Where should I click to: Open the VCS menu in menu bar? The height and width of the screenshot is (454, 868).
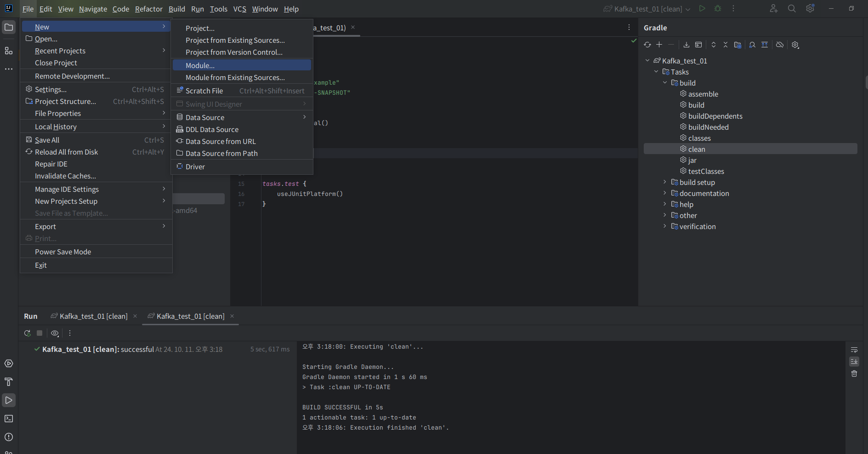coord(239,9)
